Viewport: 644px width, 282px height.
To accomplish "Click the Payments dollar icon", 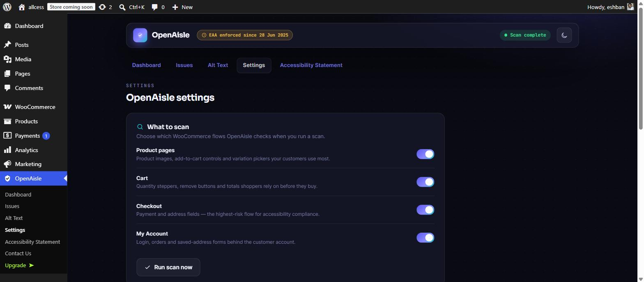I will pos(7,136).
